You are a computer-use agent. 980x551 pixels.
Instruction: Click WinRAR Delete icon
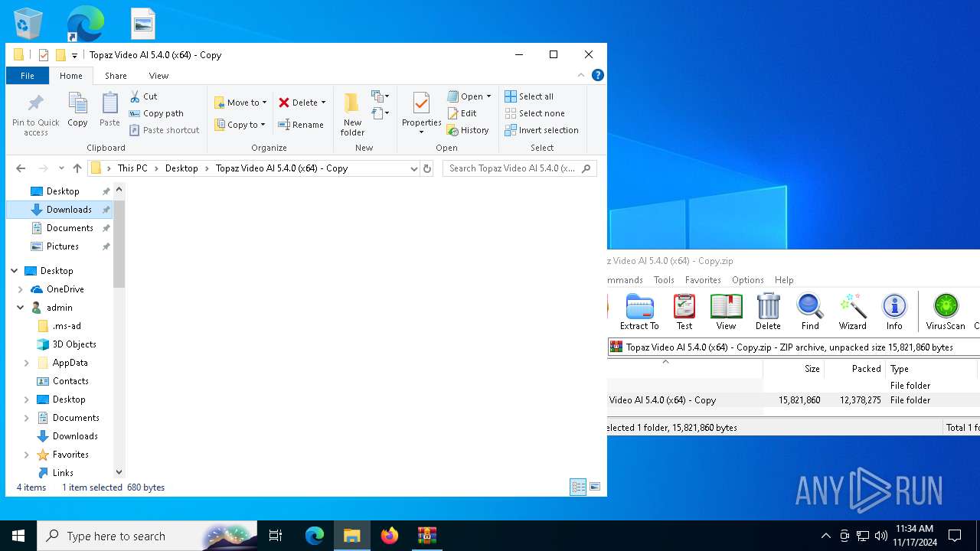coord(768,311)
